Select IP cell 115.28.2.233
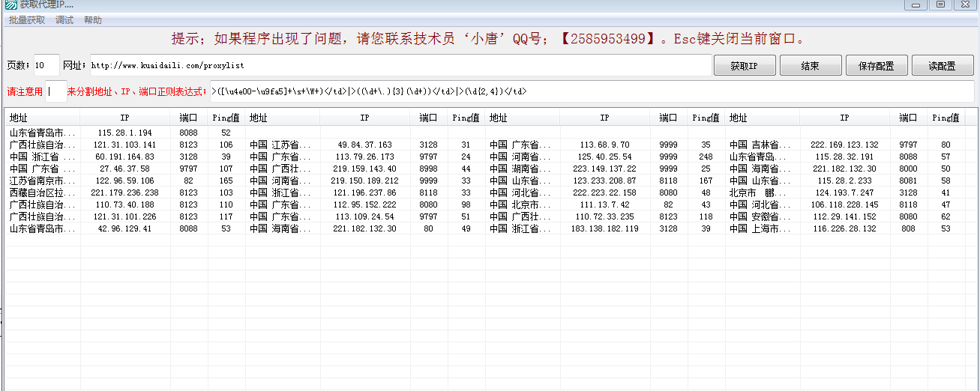This screenshot has width=980, height=391. (844, 181)
